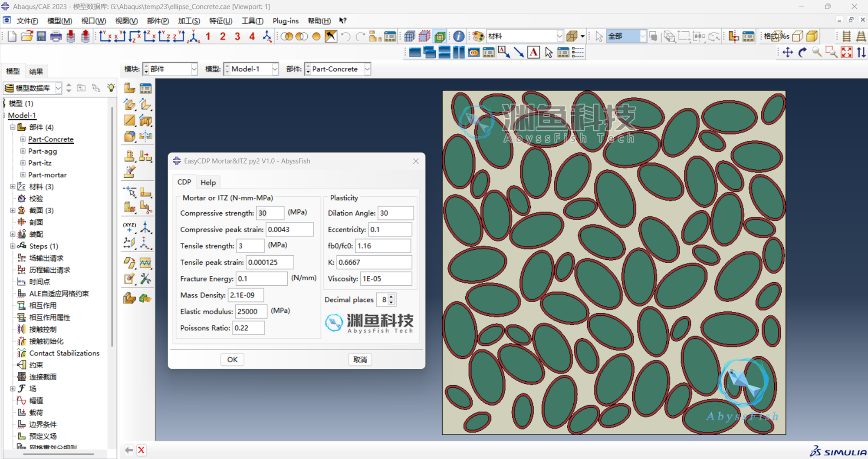Switch to the Help tab

[208, 182]
